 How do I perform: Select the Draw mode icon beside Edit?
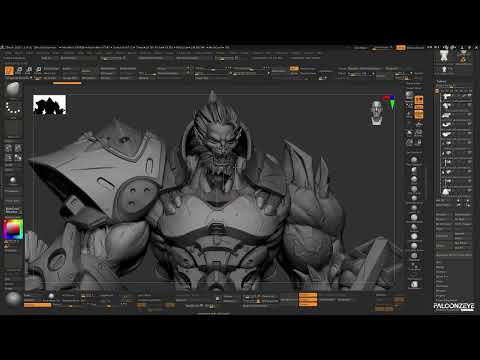(x=19, y=70)
